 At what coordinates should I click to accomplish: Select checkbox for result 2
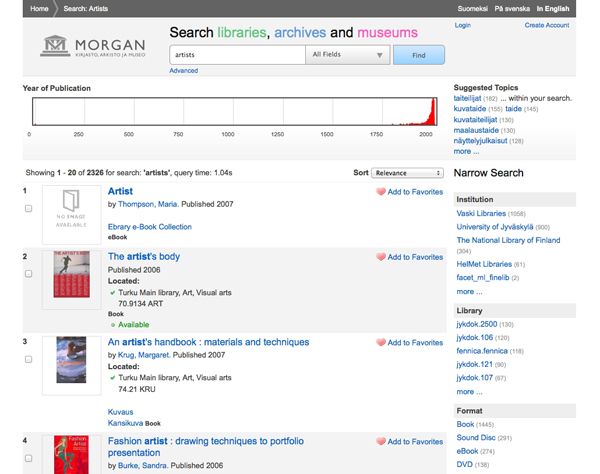(28, 273)
